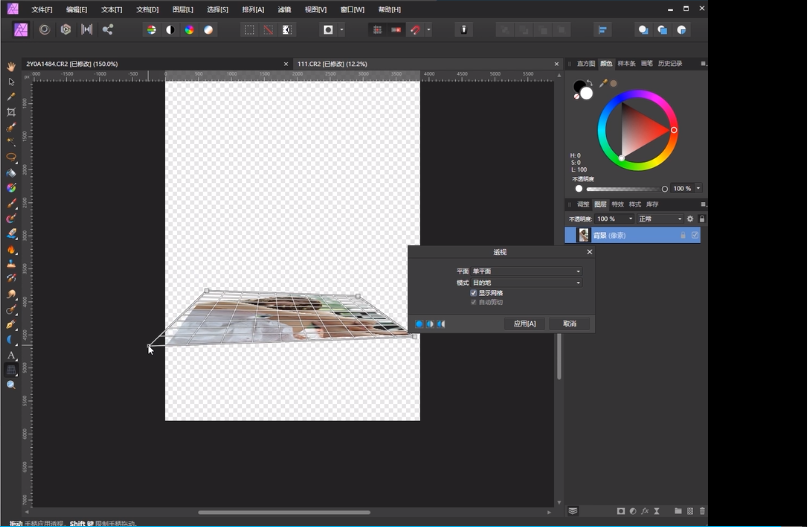Screen dimensions: 808x527
Task: Open the Mode dropdown in Perspective dialog
Action: 526,282
